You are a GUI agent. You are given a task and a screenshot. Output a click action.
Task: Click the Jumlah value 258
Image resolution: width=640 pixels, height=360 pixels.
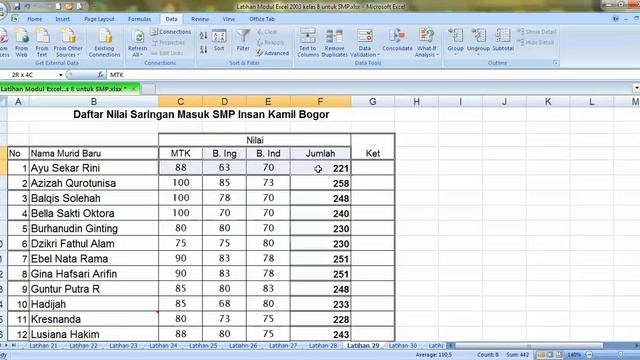[320, 183]
